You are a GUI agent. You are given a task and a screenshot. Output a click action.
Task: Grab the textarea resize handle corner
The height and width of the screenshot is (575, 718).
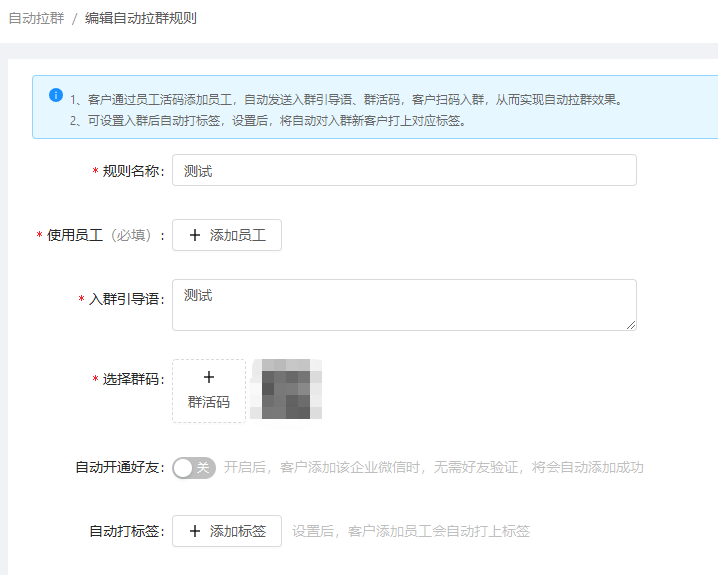click(x=631, y=325)
